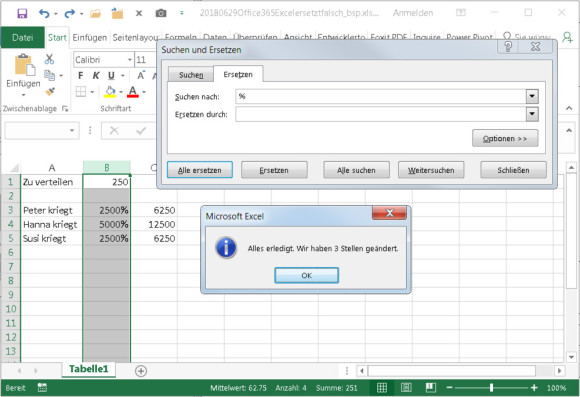The image size is (580, 397).
Task: Activate the Format Painter brush
Action: point(50,91)
